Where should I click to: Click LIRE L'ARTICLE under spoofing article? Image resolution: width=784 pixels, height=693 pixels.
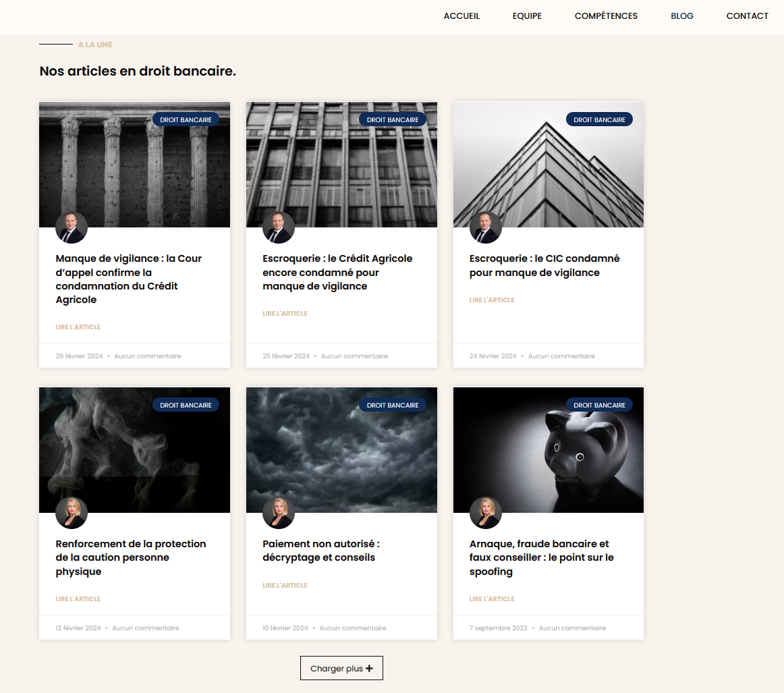click(x=492, y=599)
